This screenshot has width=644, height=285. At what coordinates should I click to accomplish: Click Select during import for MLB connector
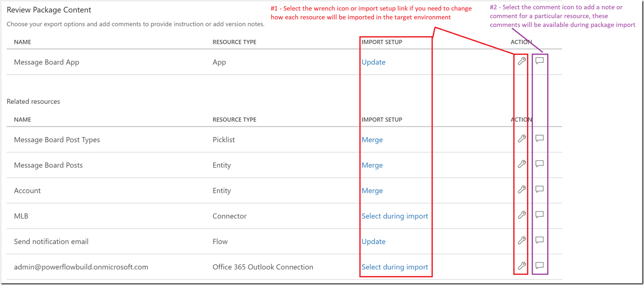394,216
